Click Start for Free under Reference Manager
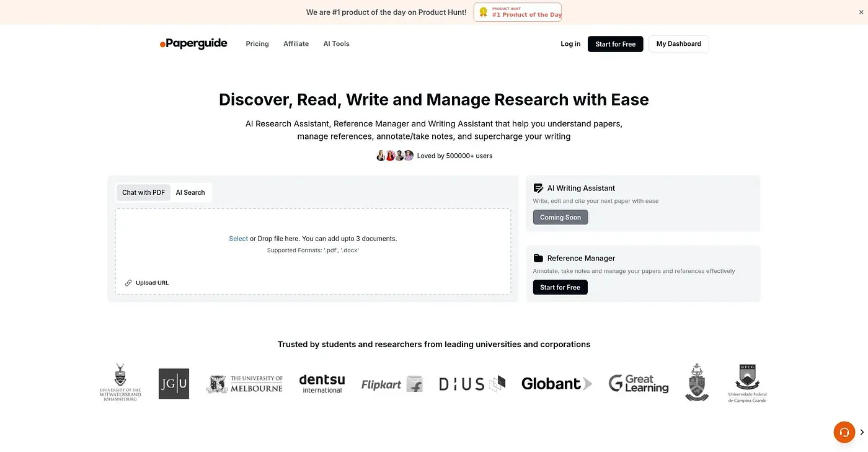This screenshot has width=868, height=452. click(x=560, y=287)
